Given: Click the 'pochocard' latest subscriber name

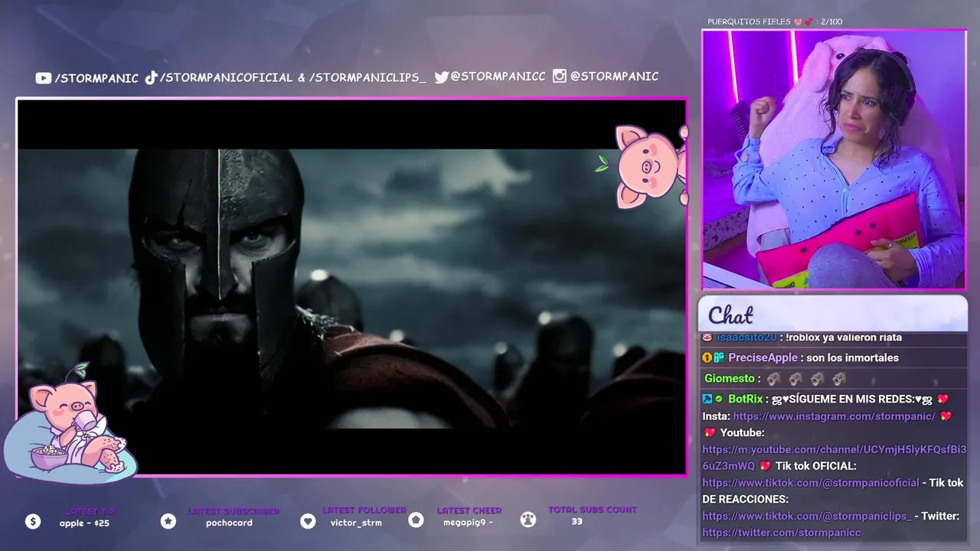Looking at the screenshot, I should point(229,523).
